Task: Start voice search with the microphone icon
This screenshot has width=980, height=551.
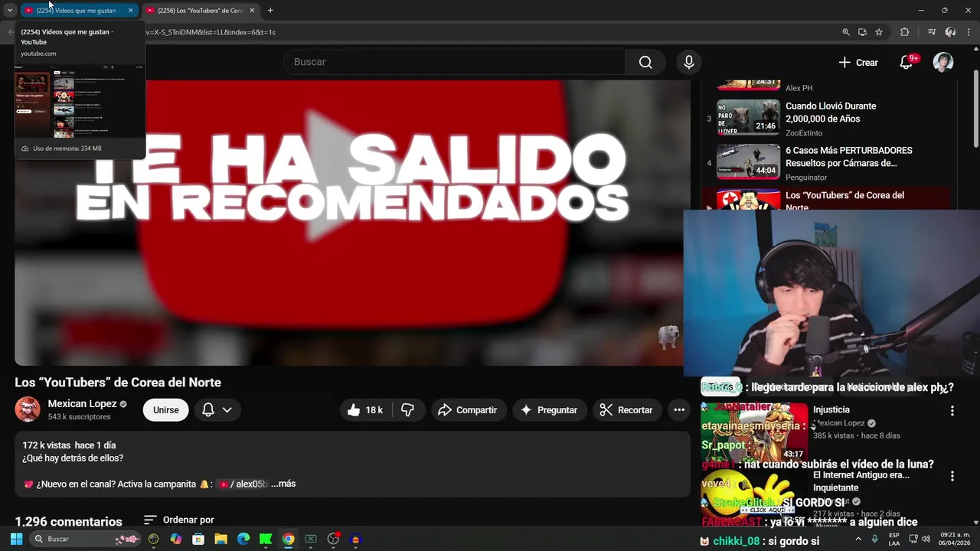Action: [x=689, y=62]
